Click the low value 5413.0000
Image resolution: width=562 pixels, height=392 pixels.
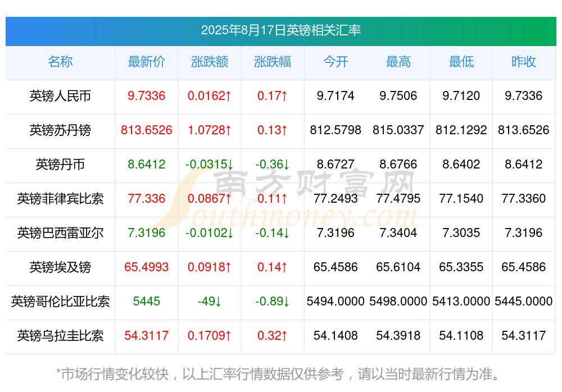point(461,302)
